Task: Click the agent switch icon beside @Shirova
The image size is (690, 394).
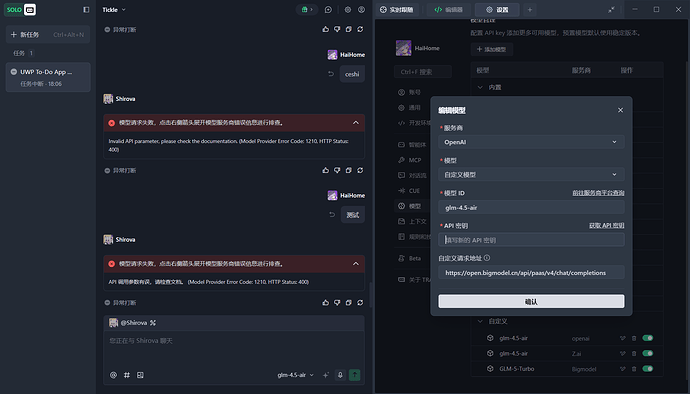Action: coord(153,323)
